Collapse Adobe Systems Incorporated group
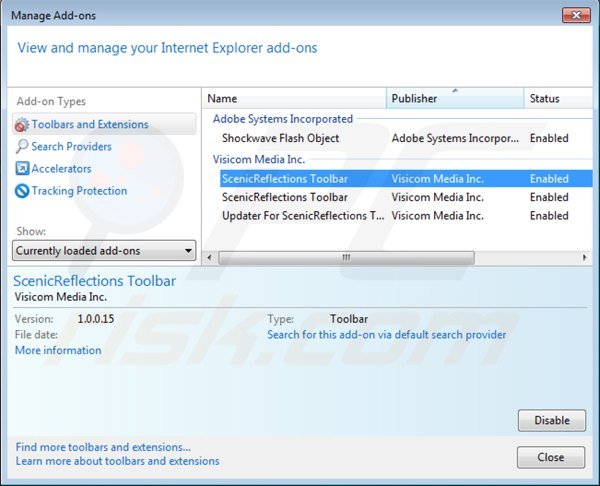Screen dimensions: 600x486 tap(282, 119)
